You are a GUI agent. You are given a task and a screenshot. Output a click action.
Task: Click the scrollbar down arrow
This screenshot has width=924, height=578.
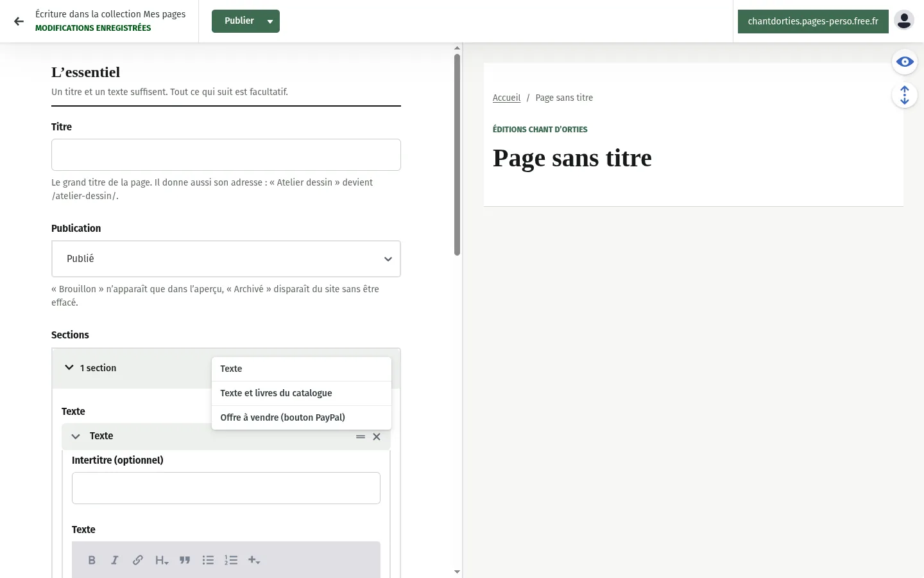click(458, 572)
